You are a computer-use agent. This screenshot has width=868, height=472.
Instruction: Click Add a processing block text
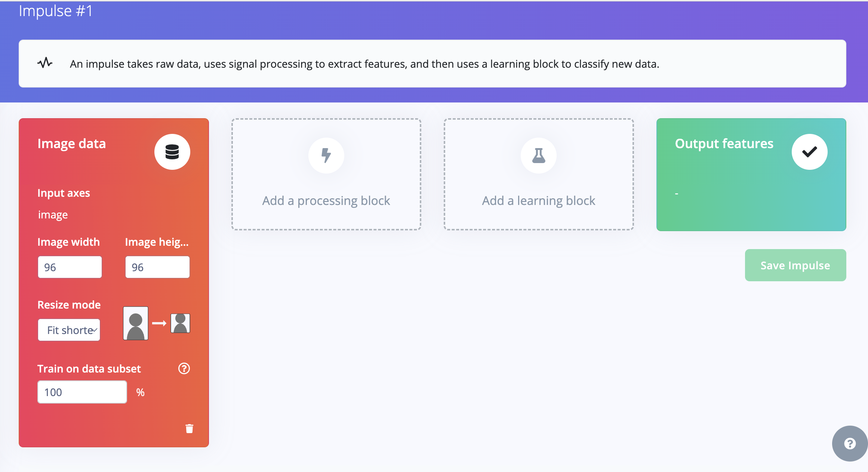point(326,201)
